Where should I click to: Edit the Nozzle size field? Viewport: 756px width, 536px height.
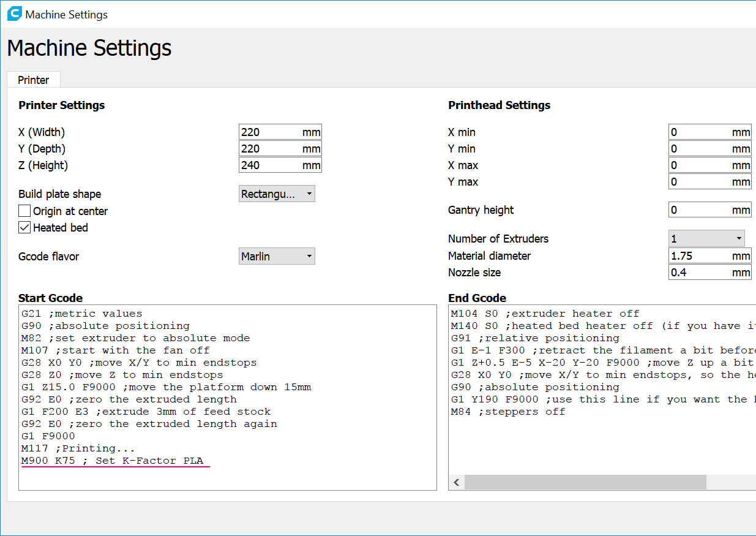coord(699,273)
